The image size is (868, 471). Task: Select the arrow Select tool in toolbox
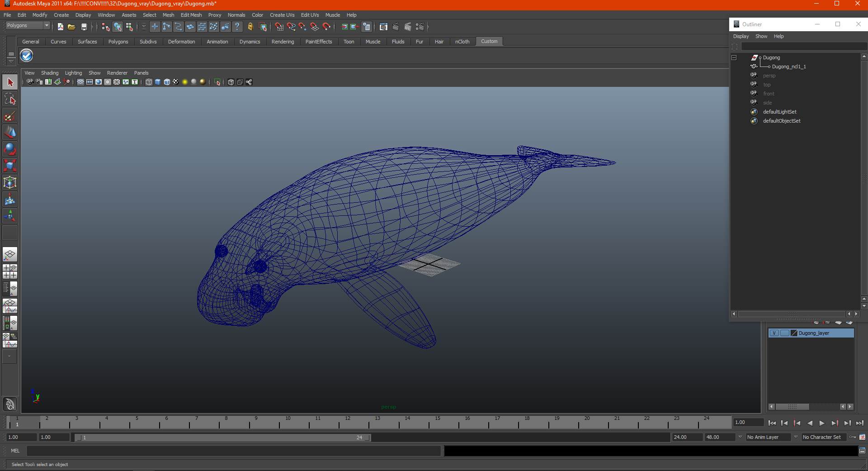click(x=10, y=82)
